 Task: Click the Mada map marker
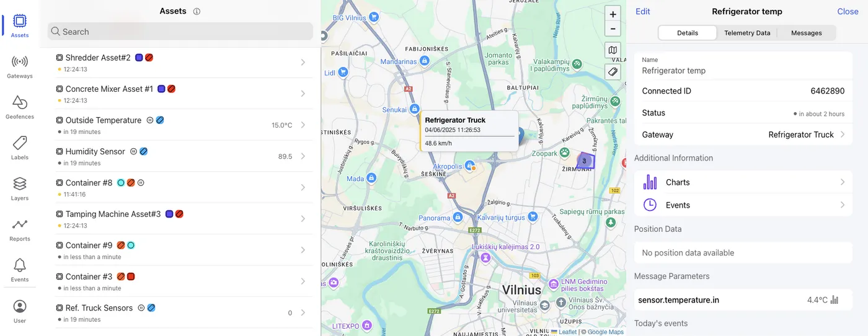tap(371, 178)
